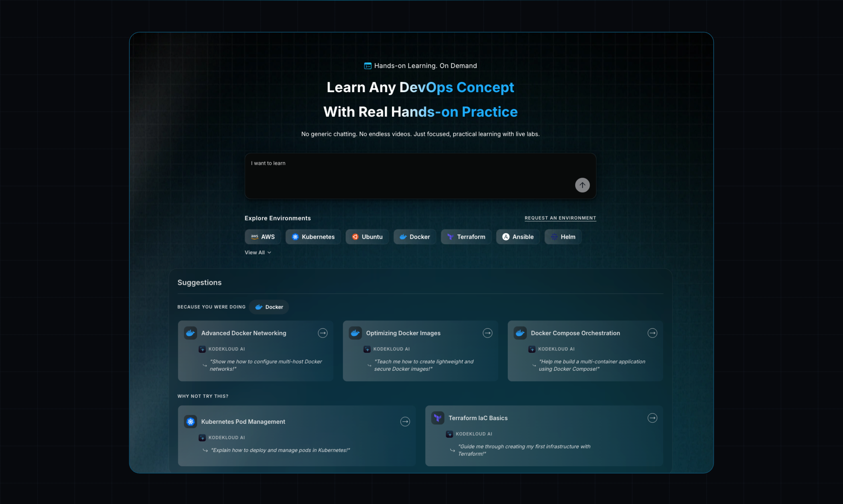Click Kubernetes wheel icon on Pod Management card
Screen dimensions: 843x504
[x=191, y=421]
